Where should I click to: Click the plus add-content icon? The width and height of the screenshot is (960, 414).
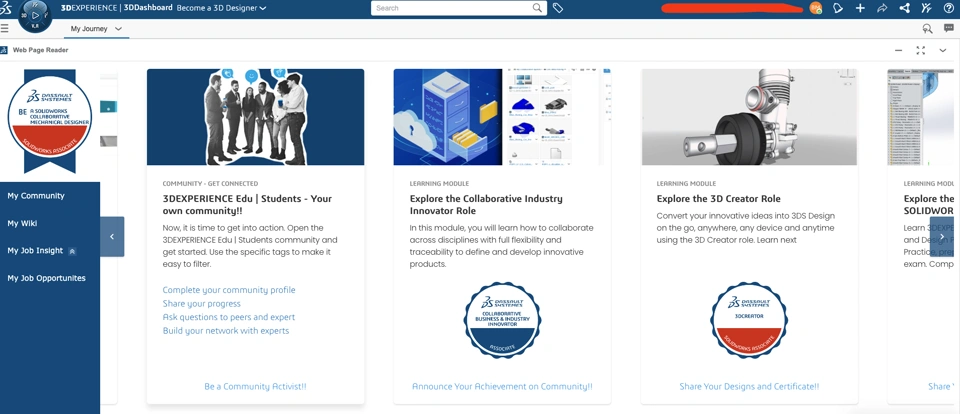pyautogui.click(x=860, y=8)
